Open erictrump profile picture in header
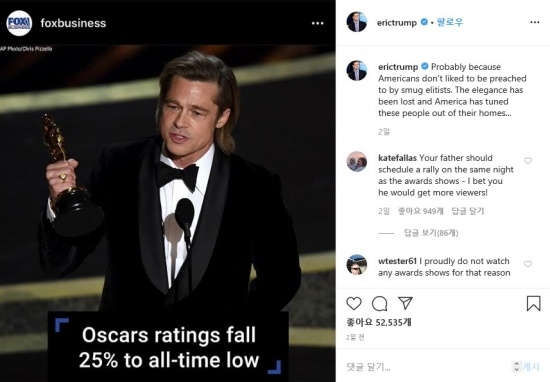This screenshot has width=550, height=382. point(357,22)
